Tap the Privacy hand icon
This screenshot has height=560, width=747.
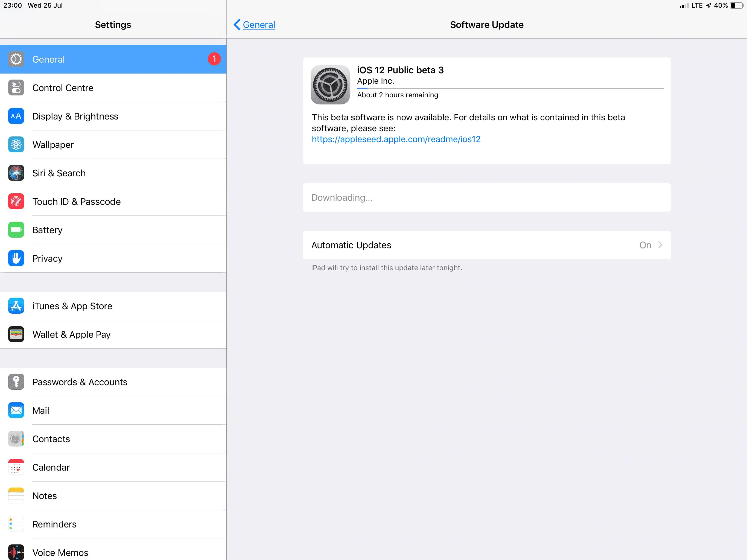16,258
